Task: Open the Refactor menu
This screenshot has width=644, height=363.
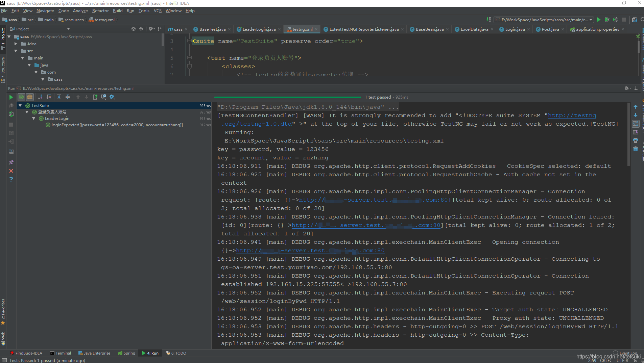Action: pos(100,11)
